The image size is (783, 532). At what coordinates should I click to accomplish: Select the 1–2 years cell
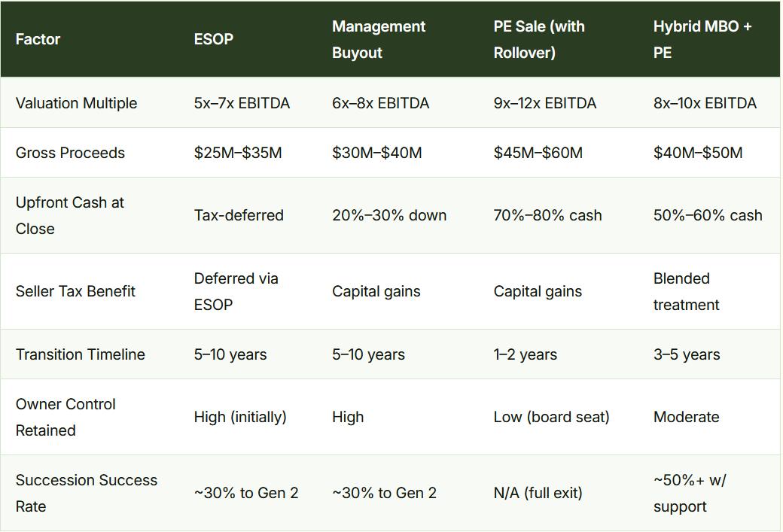click(525, 354)
